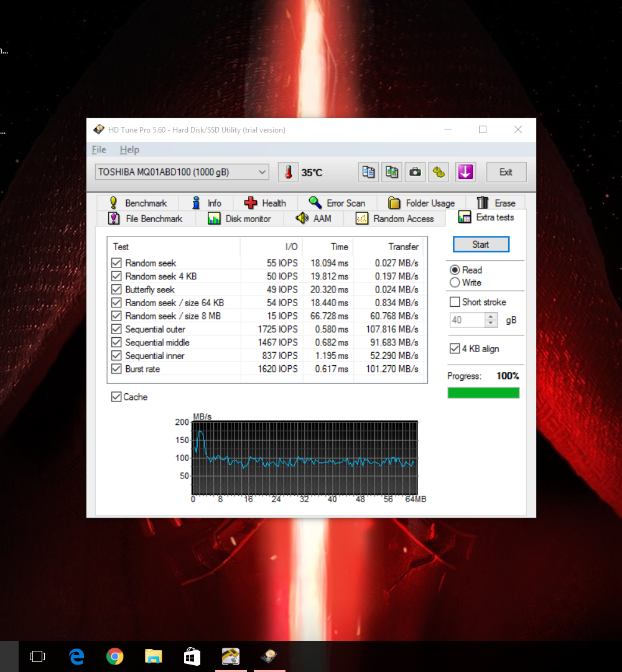Toggle Random seek / size 64 KB checkbox

click(x=116, y=302)
